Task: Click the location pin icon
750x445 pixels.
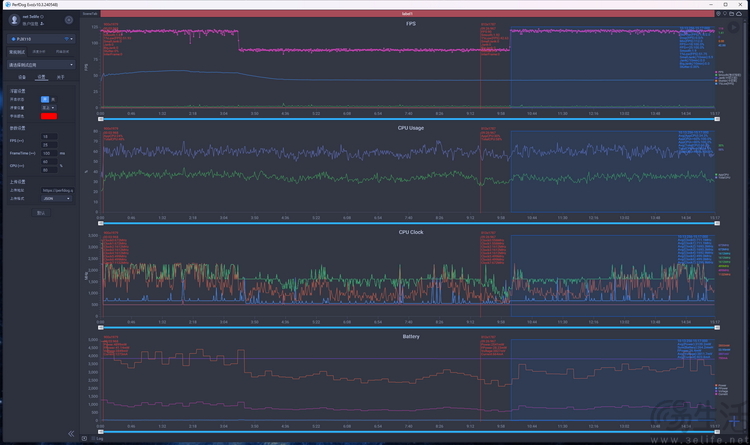Action: 716,15
